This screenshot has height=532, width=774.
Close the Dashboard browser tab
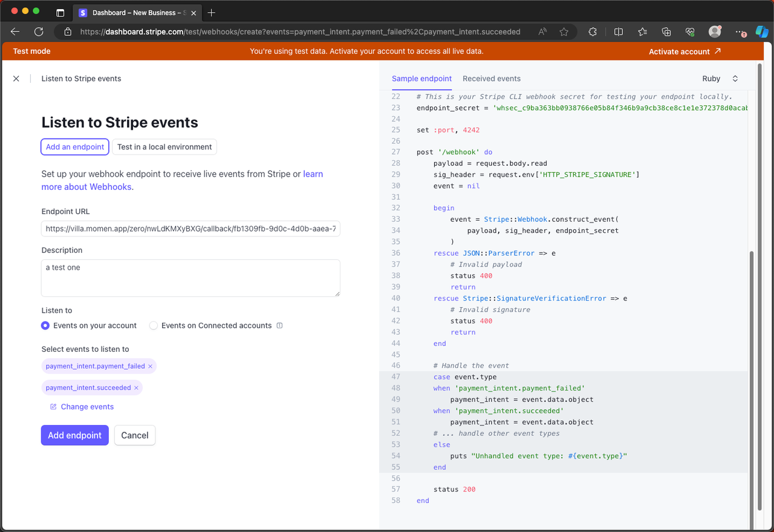click(x=193, y=13)
